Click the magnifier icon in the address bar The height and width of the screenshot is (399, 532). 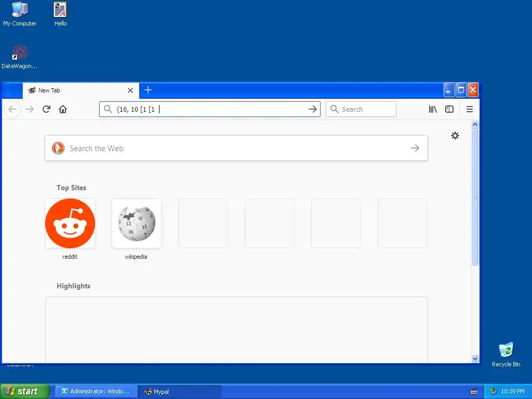click(108, 109)
